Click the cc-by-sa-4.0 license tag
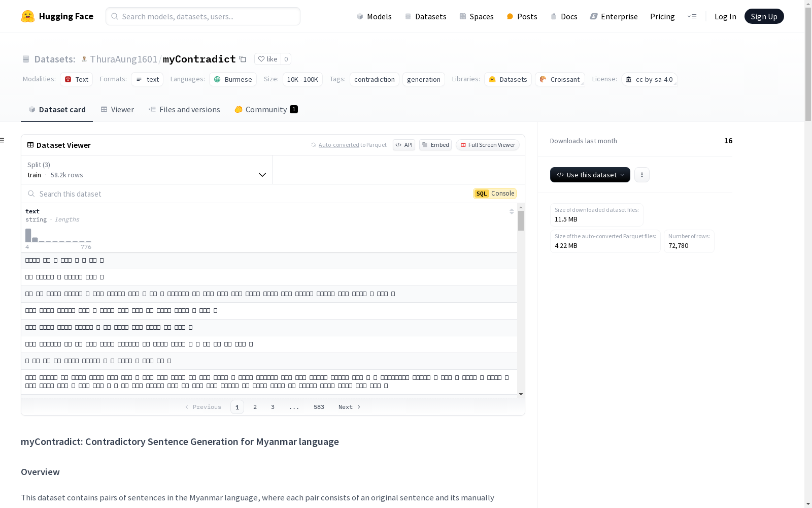812x508 pixels. pyautogui.click(x=649, y=79)
